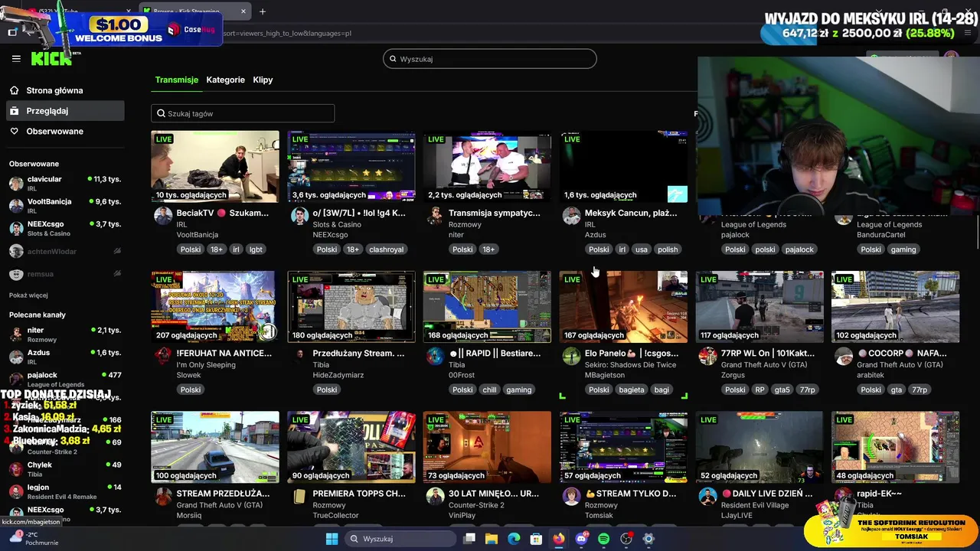Click taskbar Wyszukaj search field
The height and width of the screenshot is (551, 980).
point(400,539)
